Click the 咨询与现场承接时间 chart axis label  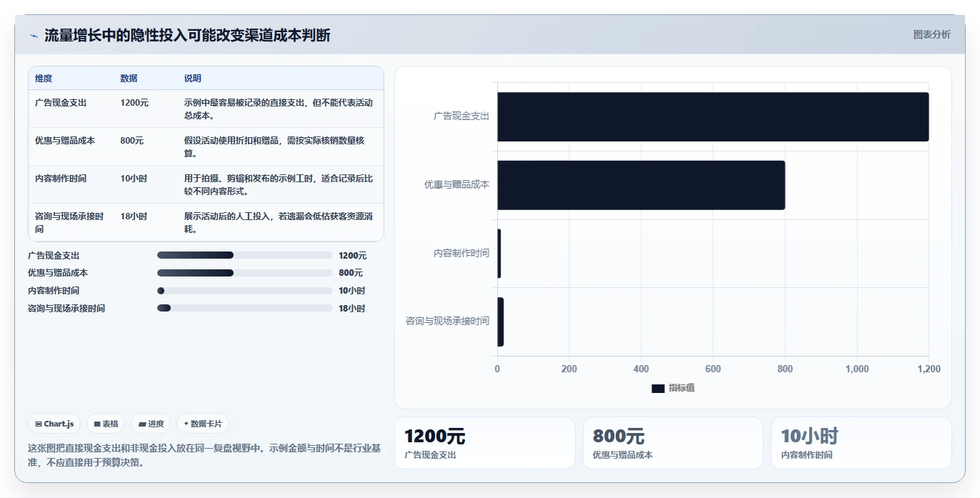pos(448,322)
